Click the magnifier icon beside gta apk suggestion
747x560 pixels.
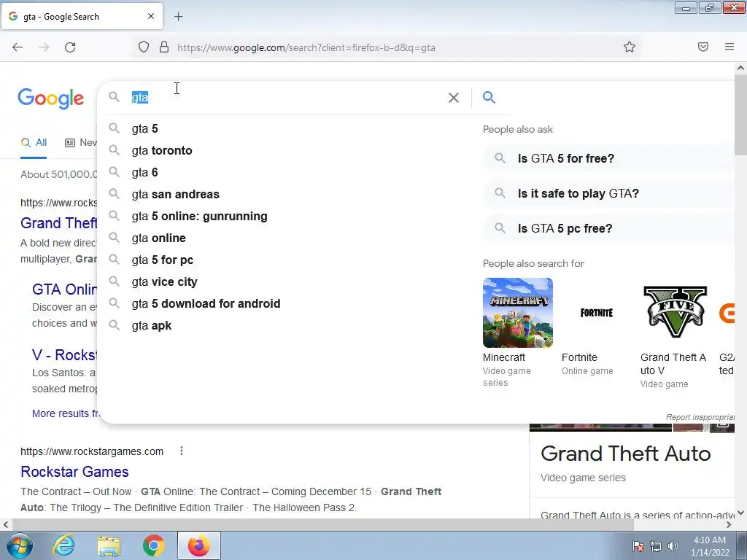tap(114, 325)
